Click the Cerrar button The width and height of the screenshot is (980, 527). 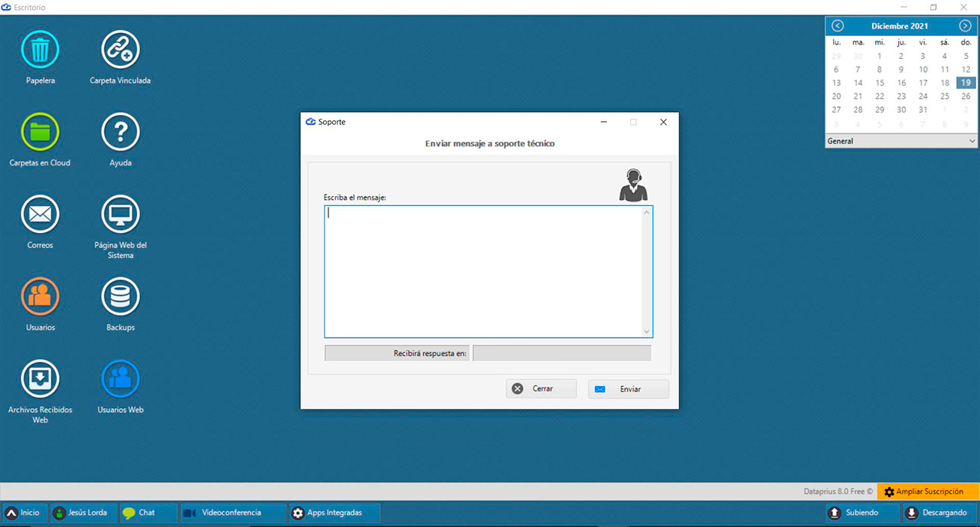tap(541, 389)
